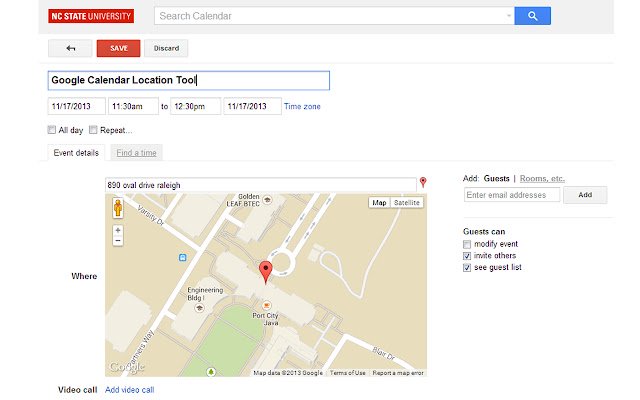Image resolution: width=640 pixels, height=400 pixels.
Task: Pick up the Street View pegman icon
Action: 118,208
